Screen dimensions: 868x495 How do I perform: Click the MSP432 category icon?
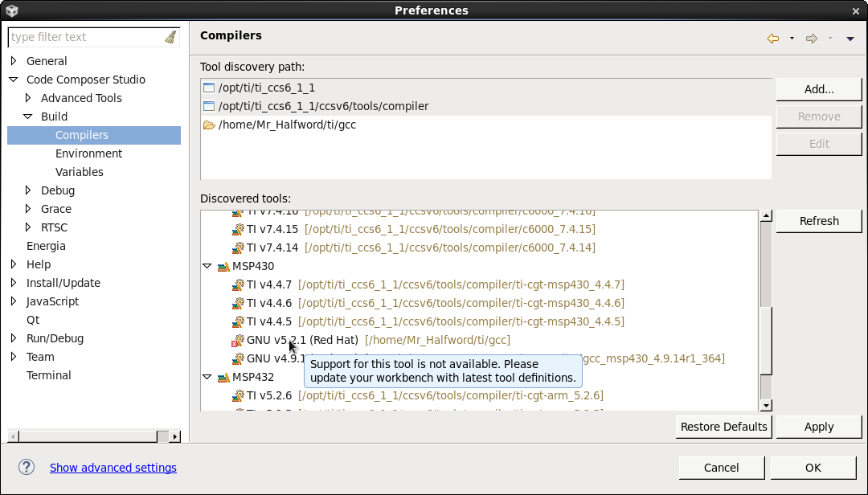pyautogui.click(x=223, y=377)
